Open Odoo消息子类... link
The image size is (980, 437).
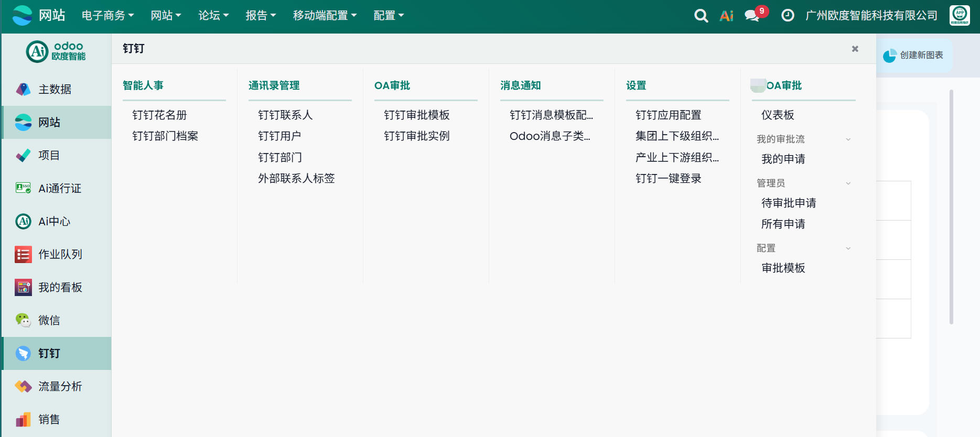pos(550,136)
